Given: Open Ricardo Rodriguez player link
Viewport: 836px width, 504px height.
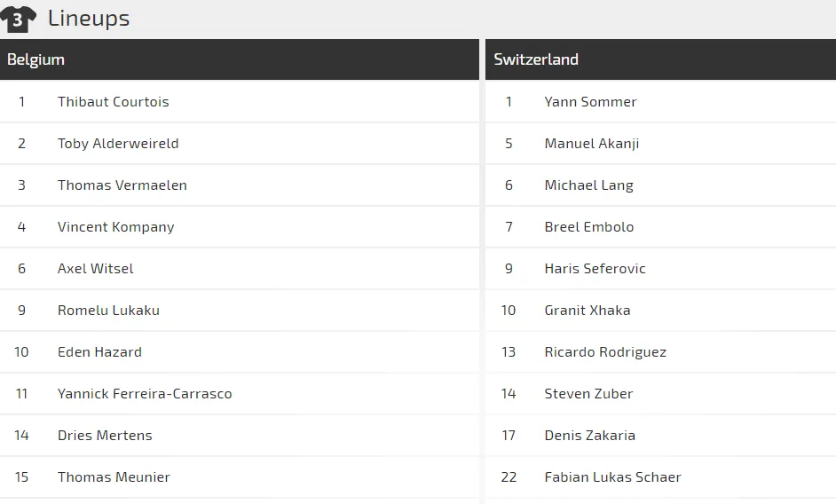Looking at the screenshot, I should [x=605, y=351].
